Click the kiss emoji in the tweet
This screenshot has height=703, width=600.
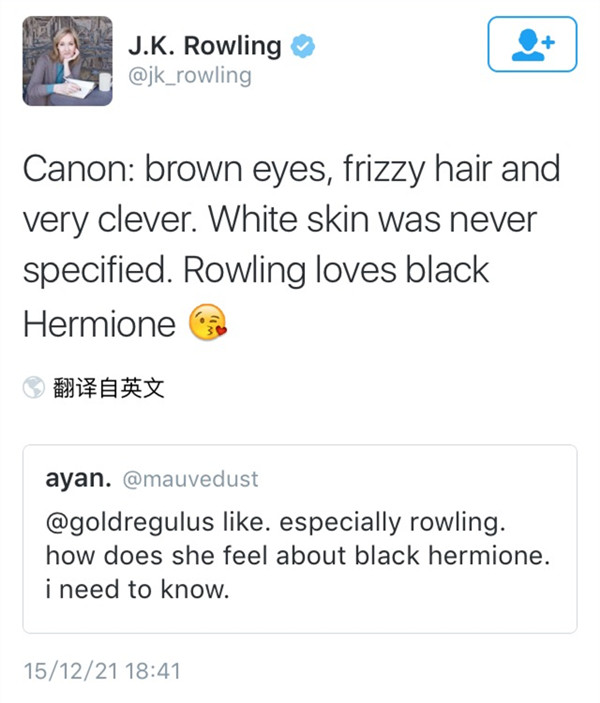tap(208, 322)
